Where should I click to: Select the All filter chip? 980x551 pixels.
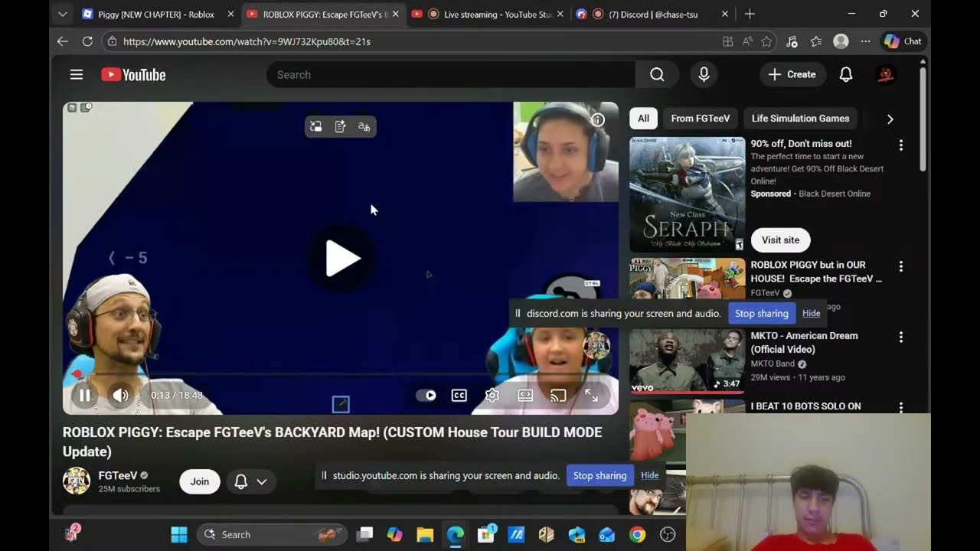click(x=643, y=119)
